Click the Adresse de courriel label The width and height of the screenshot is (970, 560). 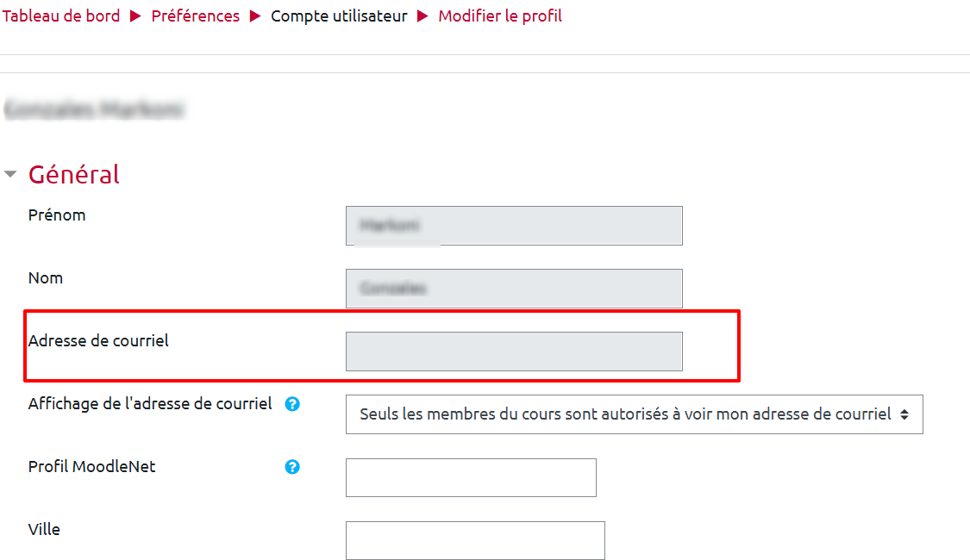click(98, 341)
